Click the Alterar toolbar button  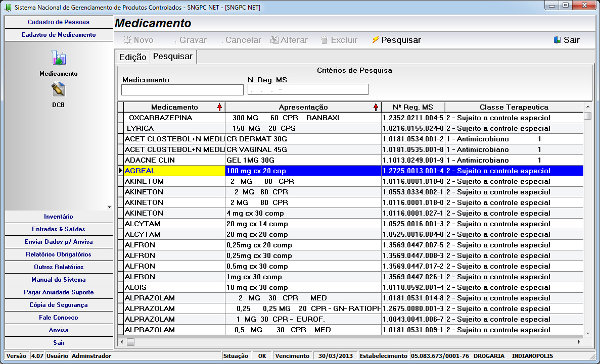289,40
